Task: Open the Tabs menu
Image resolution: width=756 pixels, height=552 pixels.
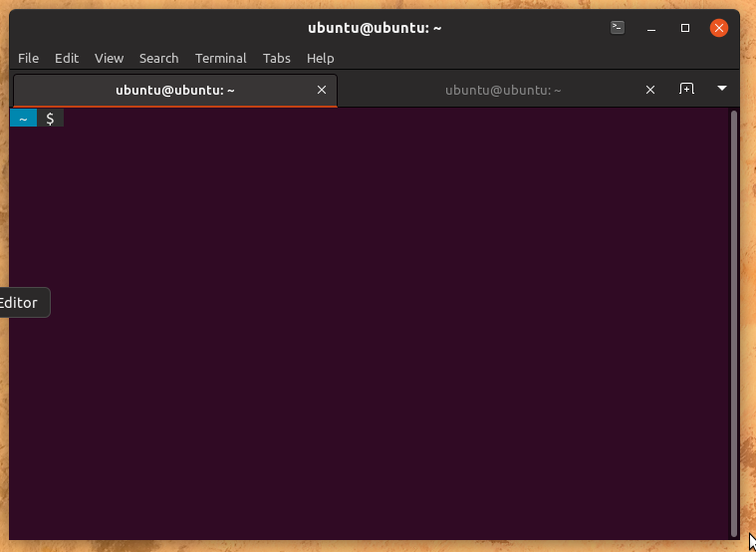Action: point(276,59)
